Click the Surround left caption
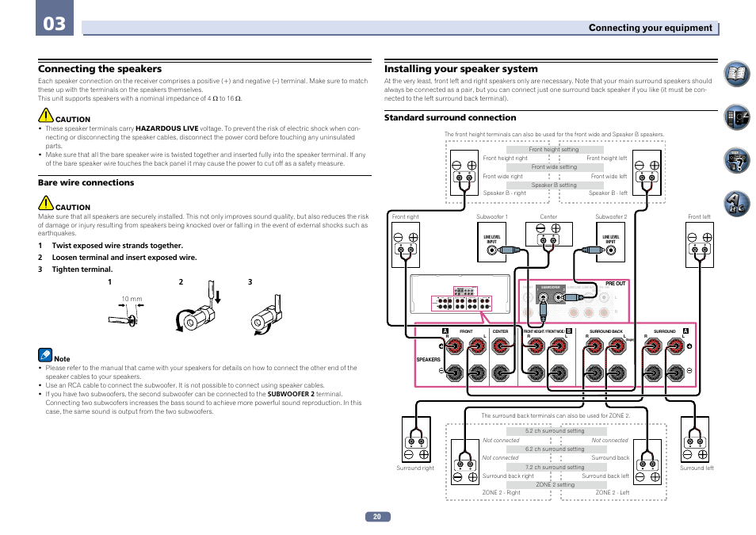The height and width of the screenshot is (535, 756). pyautogui.click(x=697, y=468)
